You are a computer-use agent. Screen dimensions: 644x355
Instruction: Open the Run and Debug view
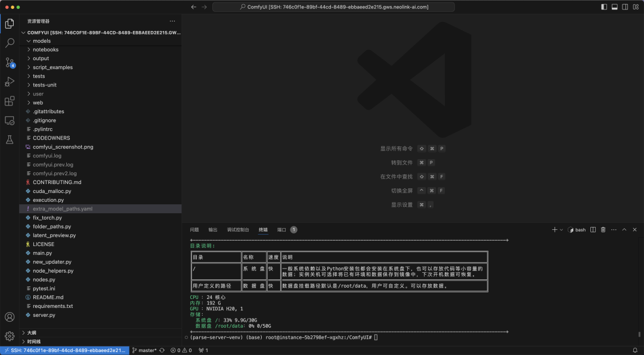(10, 82)
